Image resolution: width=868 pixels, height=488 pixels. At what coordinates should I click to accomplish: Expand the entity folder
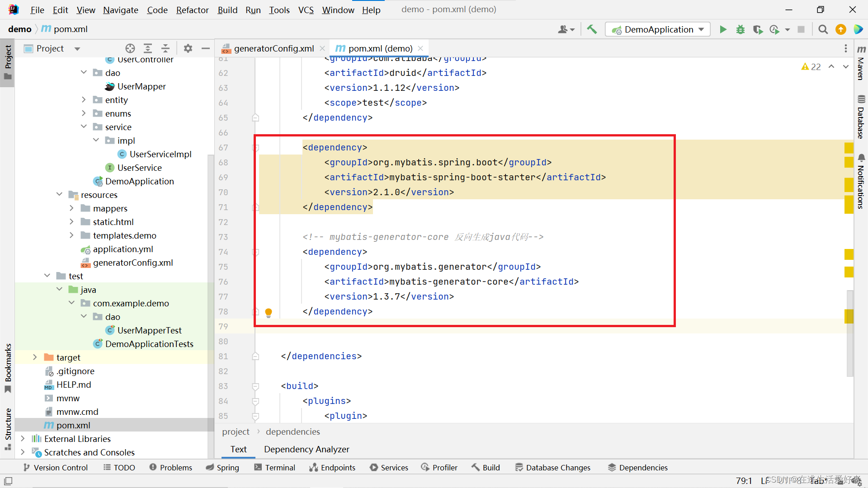[x=84, y=99]
